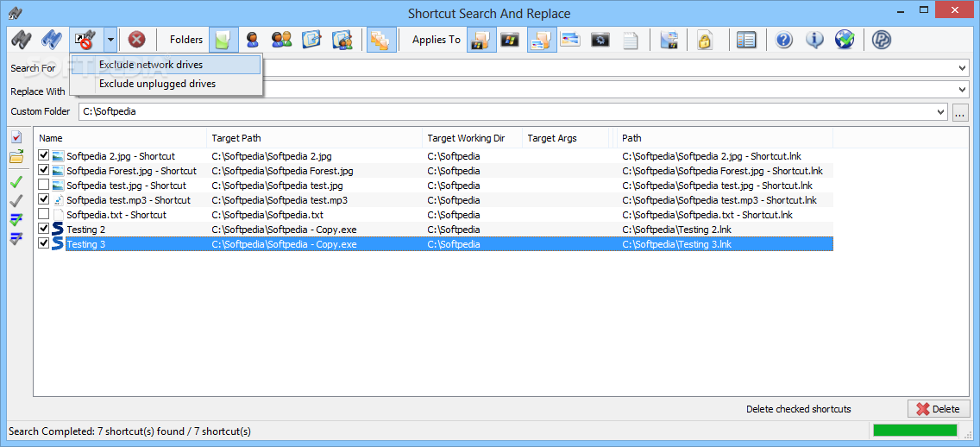Screen dimensions: 980x447
Task: Click the blue current user recent-items icon
Action: click(x=312, y=40)
